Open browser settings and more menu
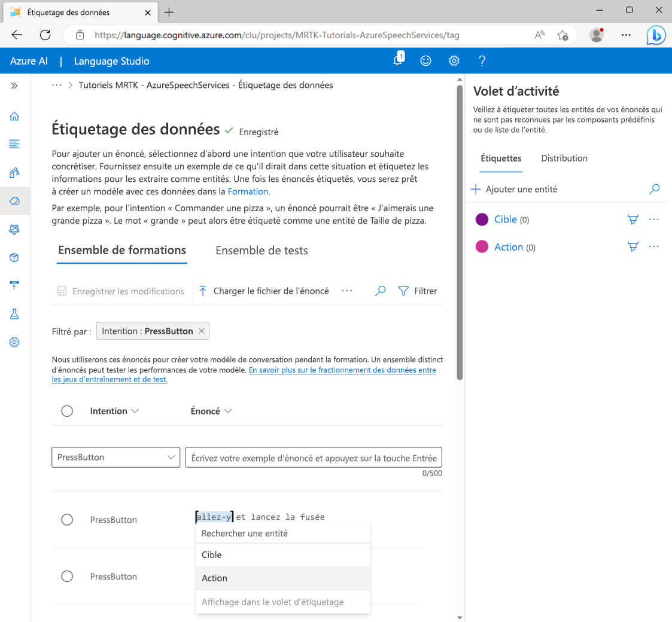 pyautogui.click(x=626, y=35)
